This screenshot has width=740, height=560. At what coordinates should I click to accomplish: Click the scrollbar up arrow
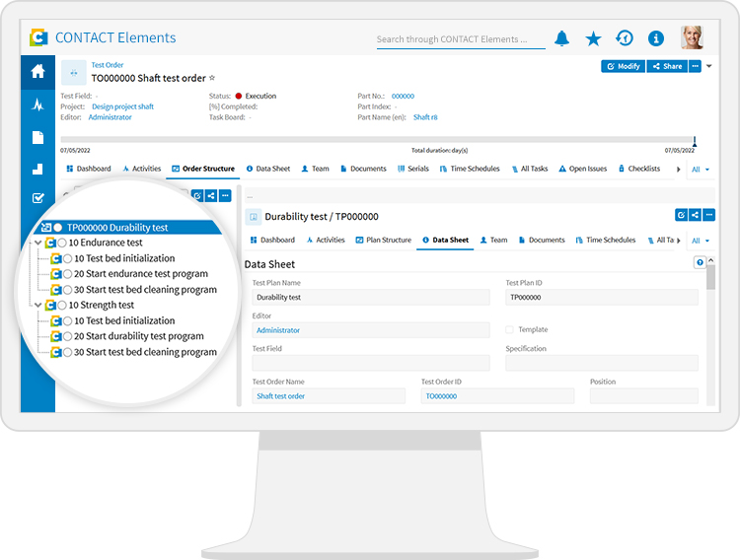[710, 260]
